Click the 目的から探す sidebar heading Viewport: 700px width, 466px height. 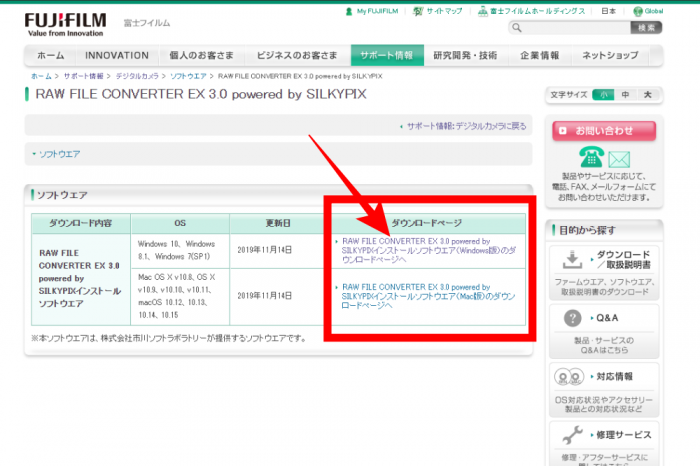(587, 230)
